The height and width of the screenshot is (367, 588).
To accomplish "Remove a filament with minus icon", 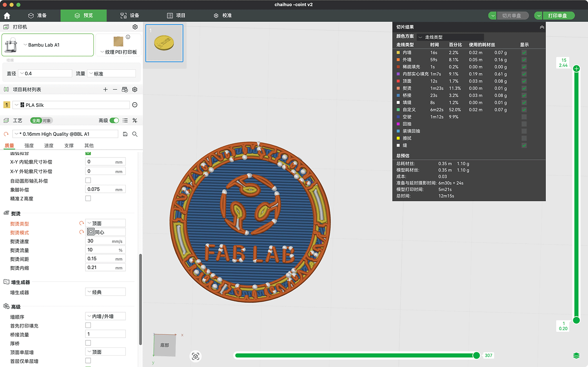I will [x=115, y=90].
